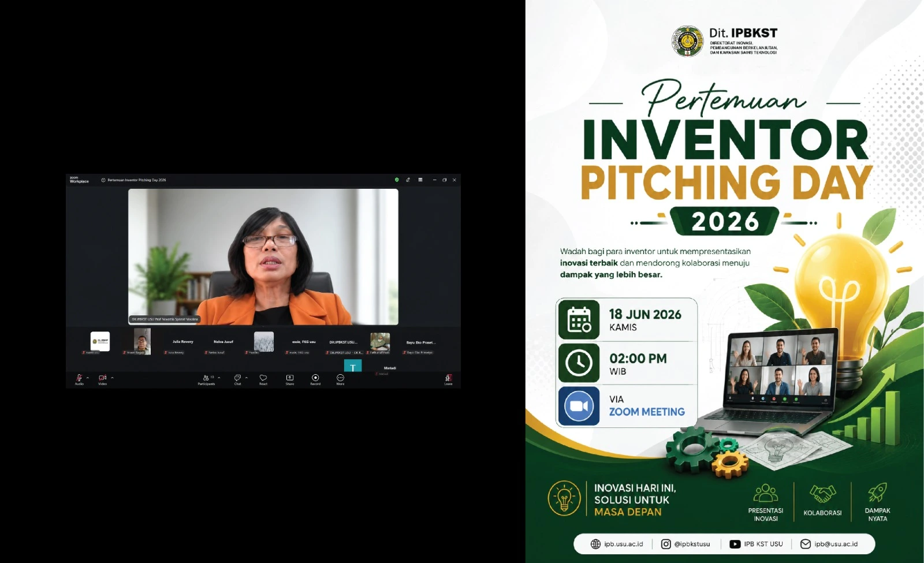Image resolution: width=924 pixels, height=563 pixels.
Task: Click poster Zoom camera icon
Action: (579, 406)
